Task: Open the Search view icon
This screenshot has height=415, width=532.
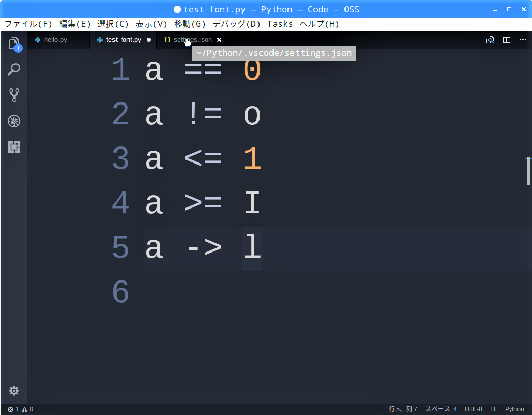Action: pyautogui.click(x=15, y=69)
